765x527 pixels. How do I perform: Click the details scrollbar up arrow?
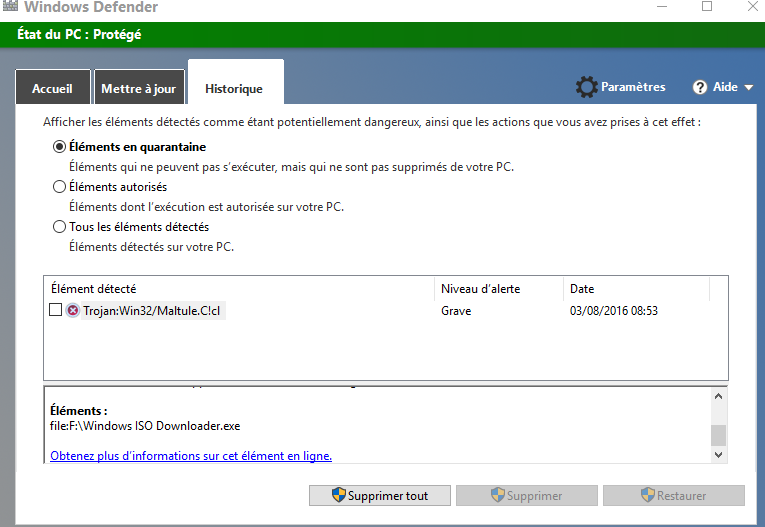pyautogui.click(x=718, y=397)
